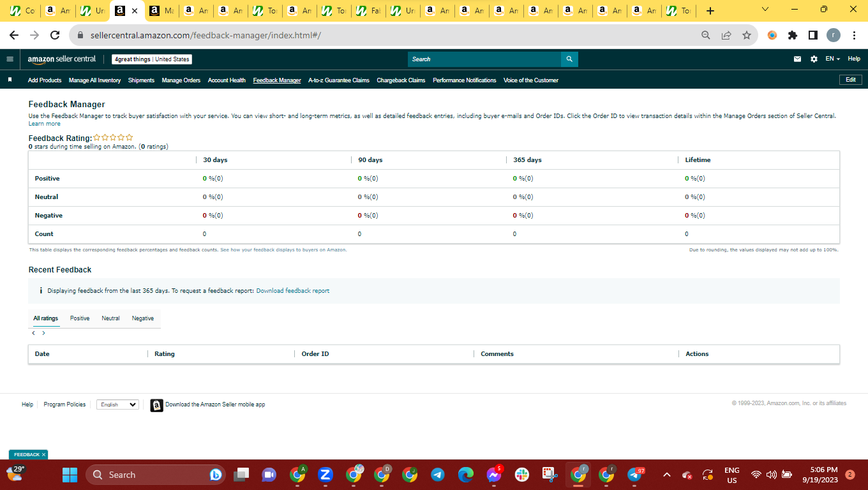The width and height of the screenshot is (868, 490).
Task: Bookmark this page with star icon
Action: (747, 35)
